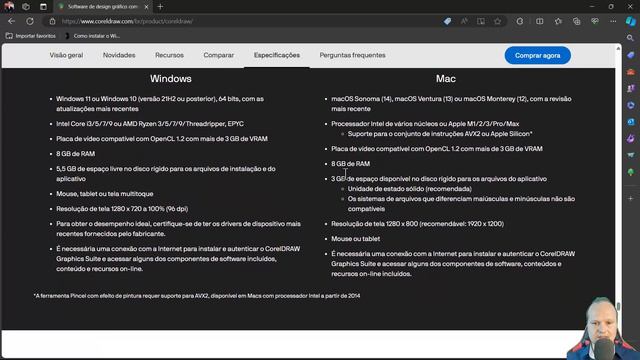Switch to Visão geral tab
Viewport: 640px width, 360px height.
(66, 55)
